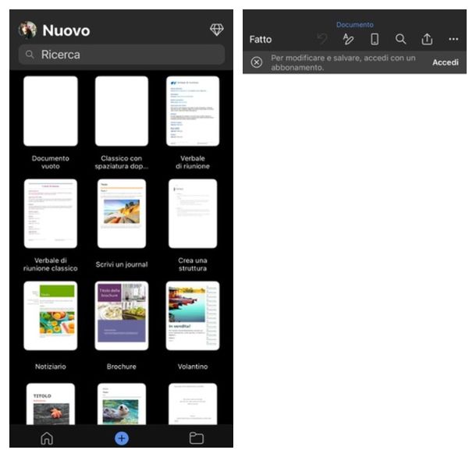Open the text formatting pen icon

[348, 39]
